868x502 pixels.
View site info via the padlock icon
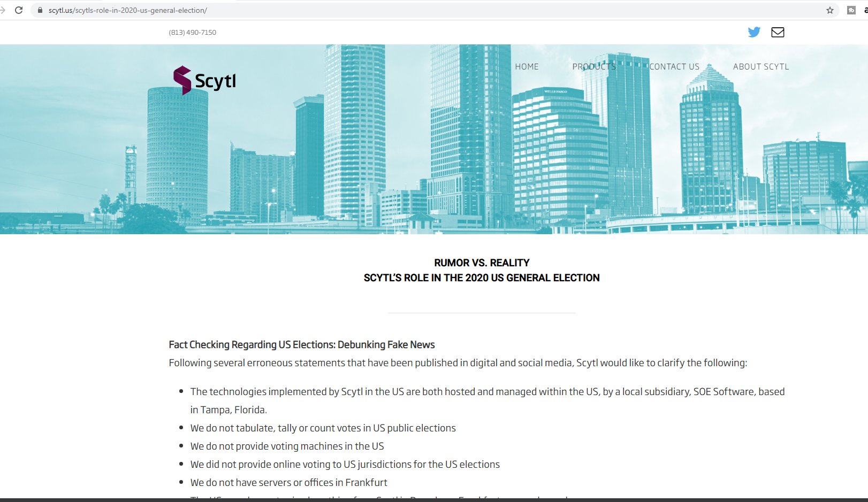40,10
